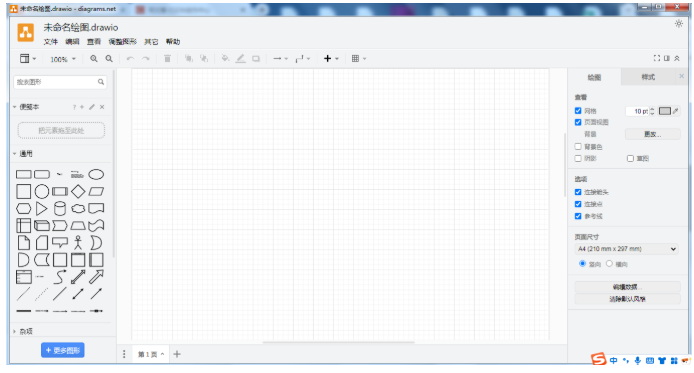Select the callout speech bubble shape
Screen dimensions: 694x373
60,242
